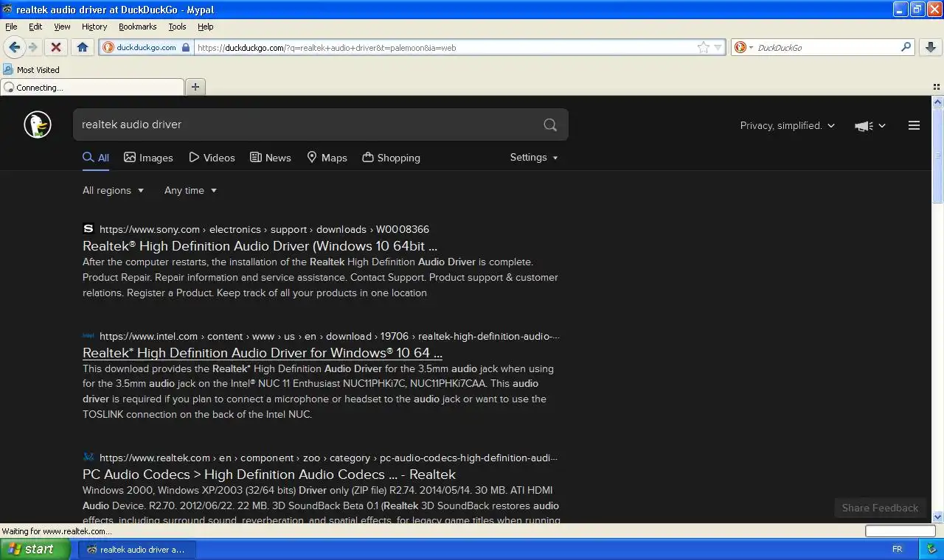
Task: Switch to Shopping results tab
Action: coord(391,158)
